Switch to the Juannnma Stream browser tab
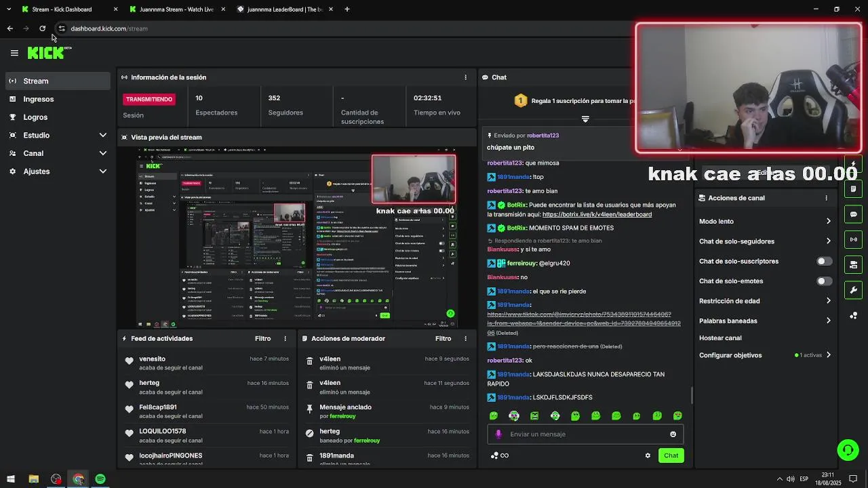The image size is (868, 488). (176, 9)
